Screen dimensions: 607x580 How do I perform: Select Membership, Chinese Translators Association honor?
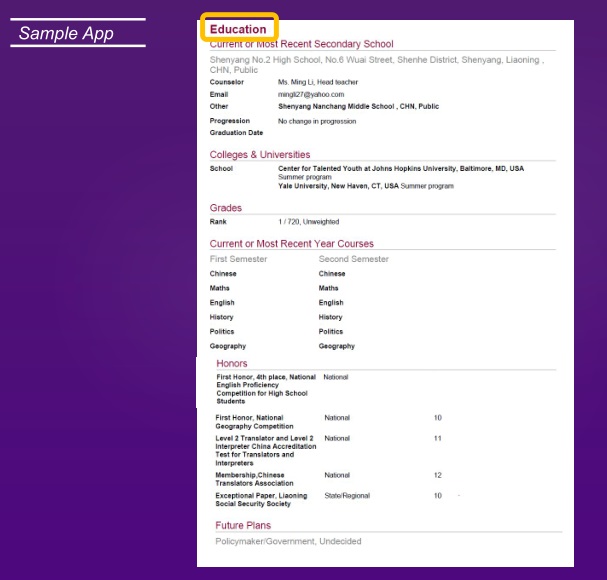click(x=254, y=479)
